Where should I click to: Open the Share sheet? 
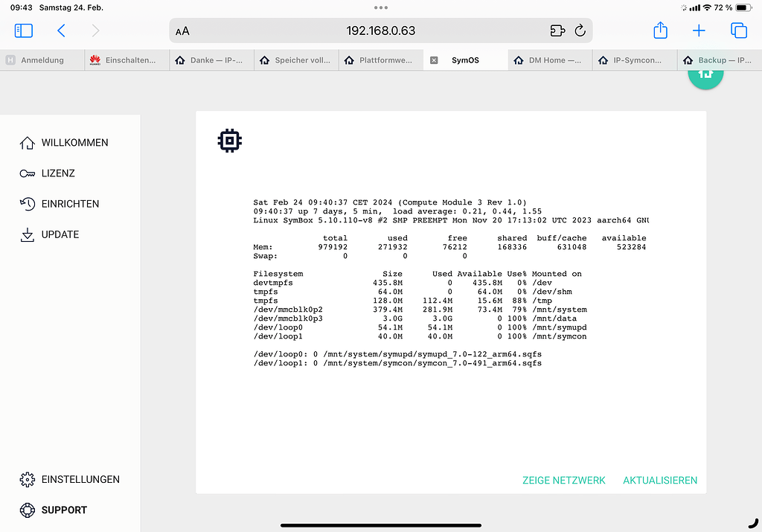point(659,31)
